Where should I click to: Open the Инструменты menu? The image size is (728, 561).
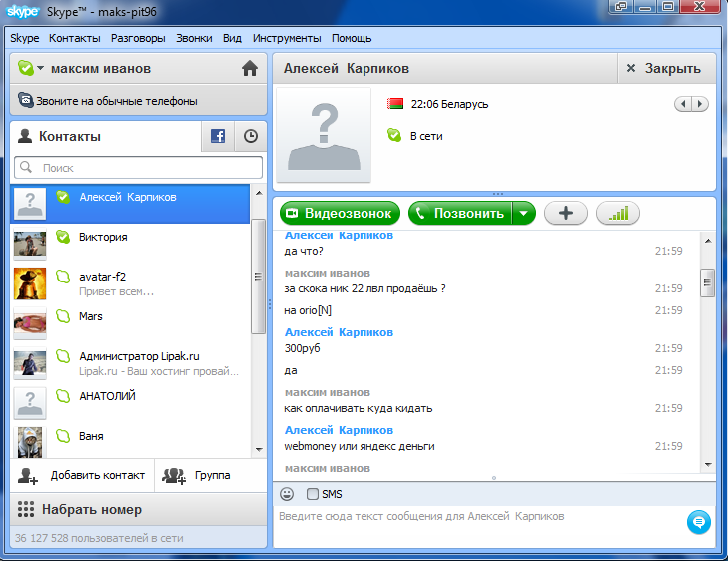point(287,38)
